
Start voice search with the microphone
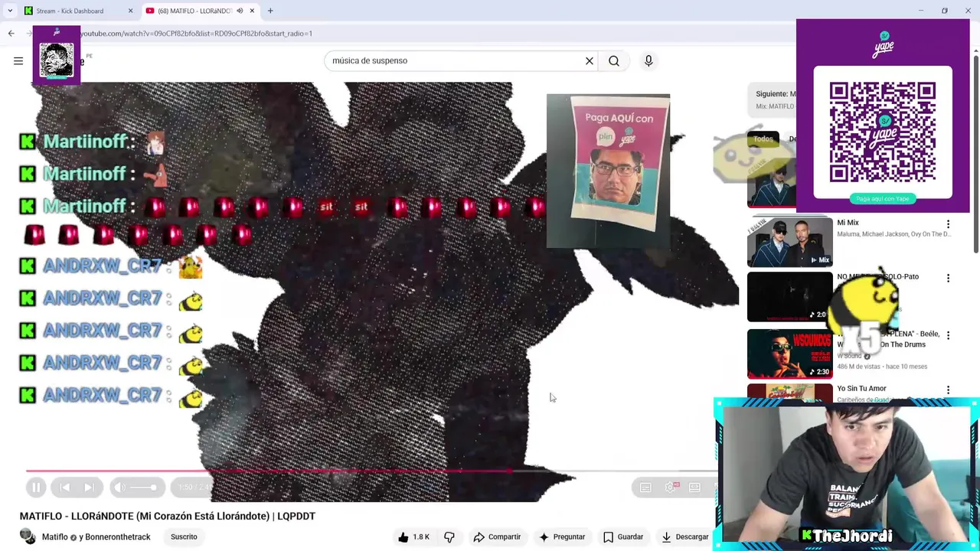click(648, 61)
